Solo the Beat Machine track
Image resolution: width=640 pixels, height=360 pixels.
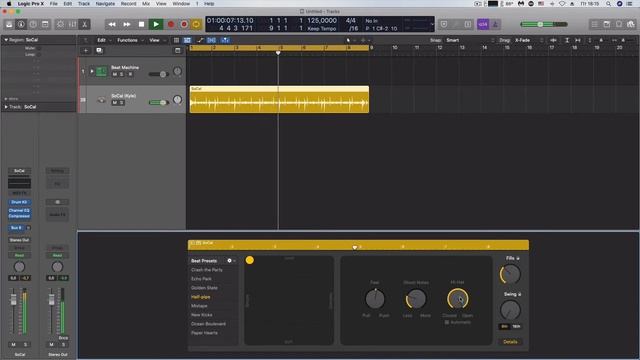(x=122, y=74)
